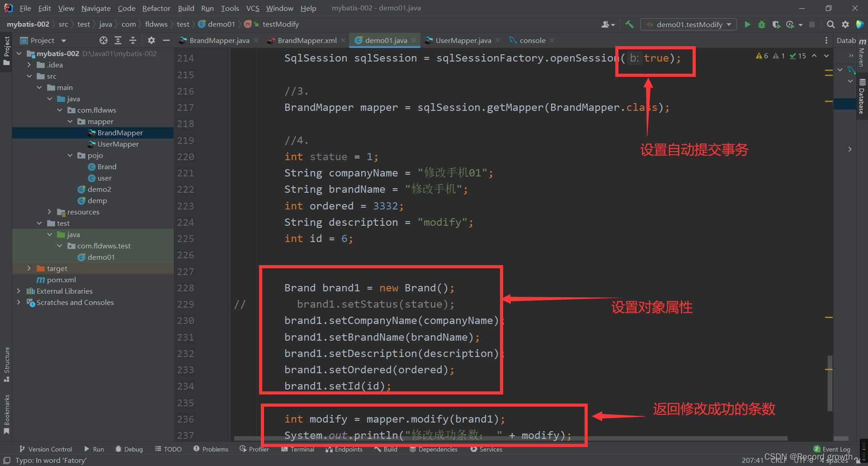Click the Debug bug icon in toolbar
The image size is (868, 466).
(x=762, y=24)
